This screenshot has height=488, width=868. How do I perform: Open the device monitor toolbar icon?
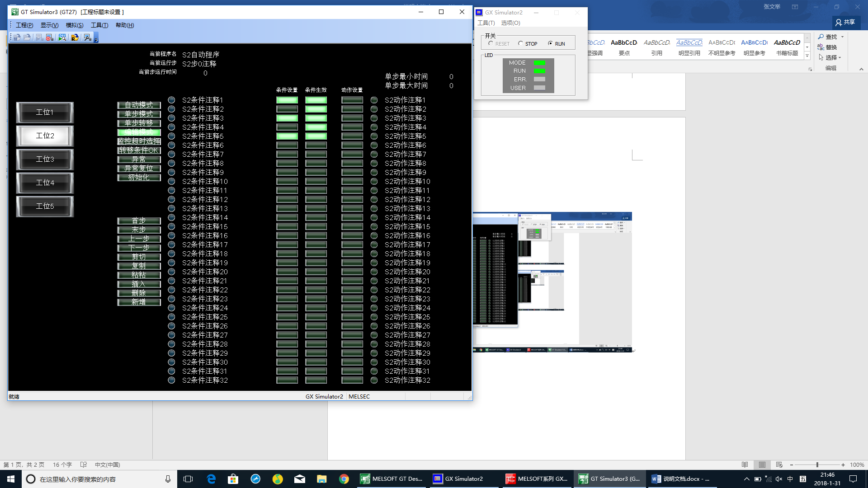62,38
